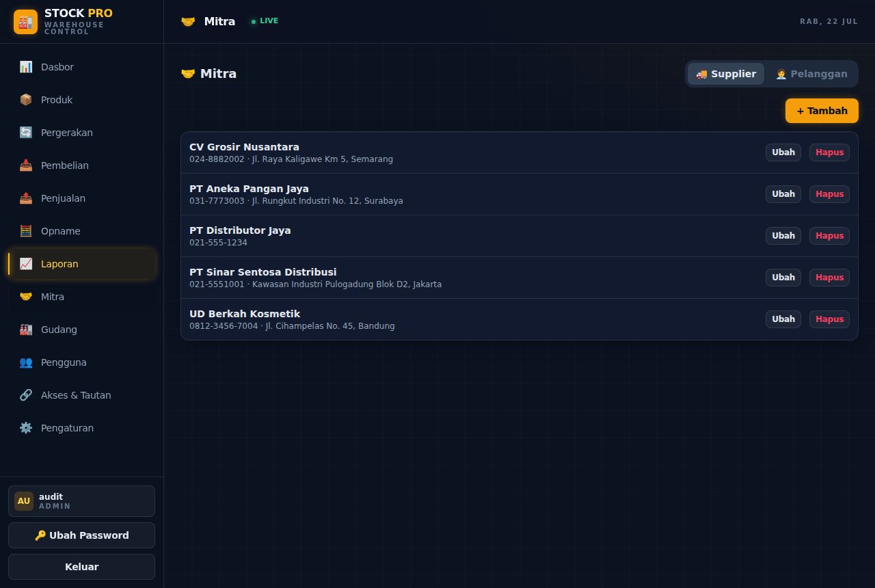
Task: Click the Dasbor chart icon in sidebar
Action: tap(26, 67)
